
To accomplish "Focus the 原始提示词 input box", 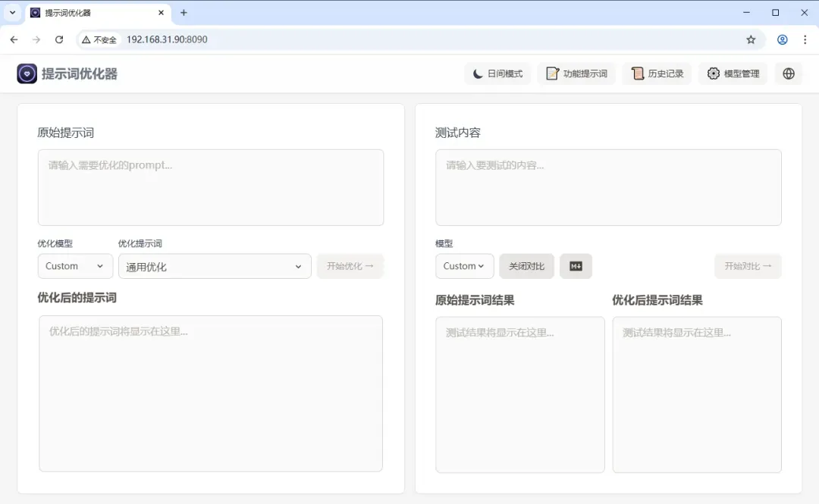I will (211, 187).
